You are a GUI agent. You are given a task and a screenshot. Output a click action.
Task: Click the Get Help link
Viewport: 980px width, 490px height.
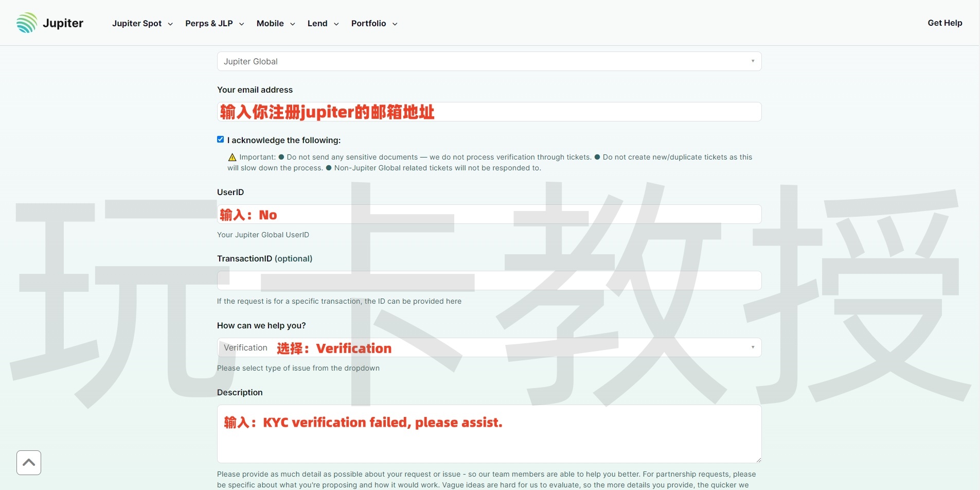(x=945, y=23)
